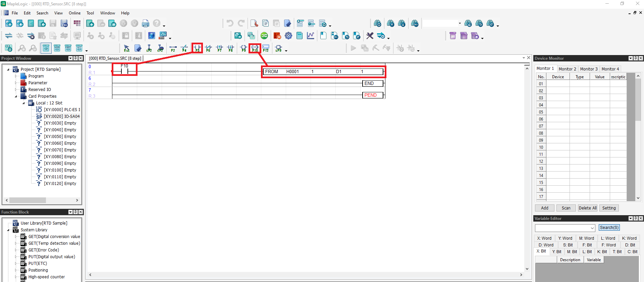Click the Scan button in Device Monitor

coord(566,208)
